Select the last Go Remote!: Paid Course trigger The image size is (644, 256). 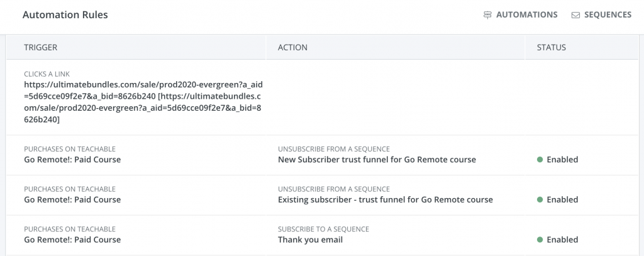coord(72,240)
